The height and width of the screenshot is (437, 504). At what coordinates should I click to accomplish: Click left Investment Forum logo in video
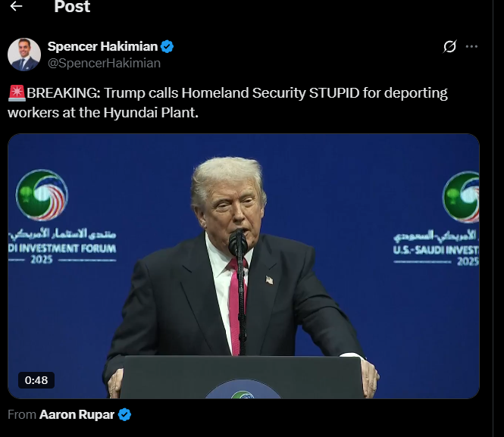click(42, 195)
